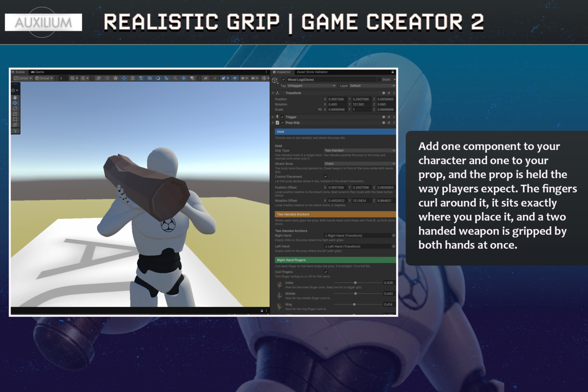This screenshot has height=392, width=588.
Task: Expand the Trigger component foldout
Action: click(x=273, y=117)
